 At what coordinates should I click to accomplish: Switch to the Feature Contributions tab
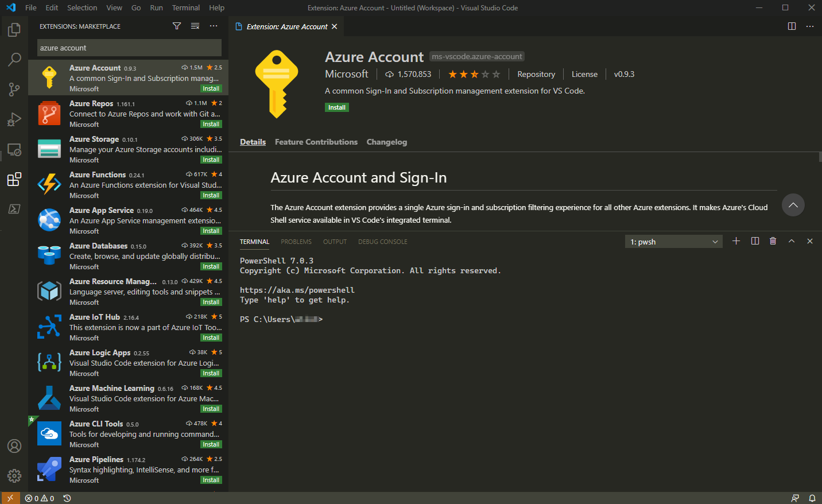tap(316, 142)
